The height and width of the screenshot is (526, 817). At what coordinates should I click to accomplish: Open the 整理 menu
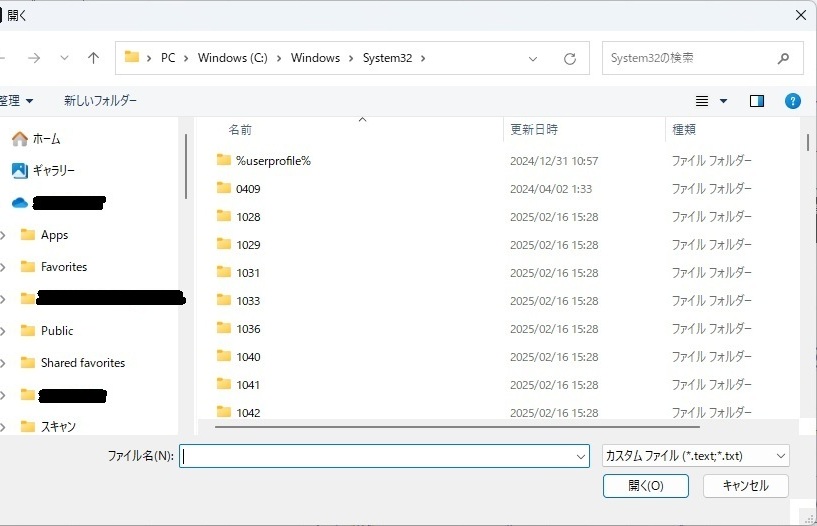[14, 101]
